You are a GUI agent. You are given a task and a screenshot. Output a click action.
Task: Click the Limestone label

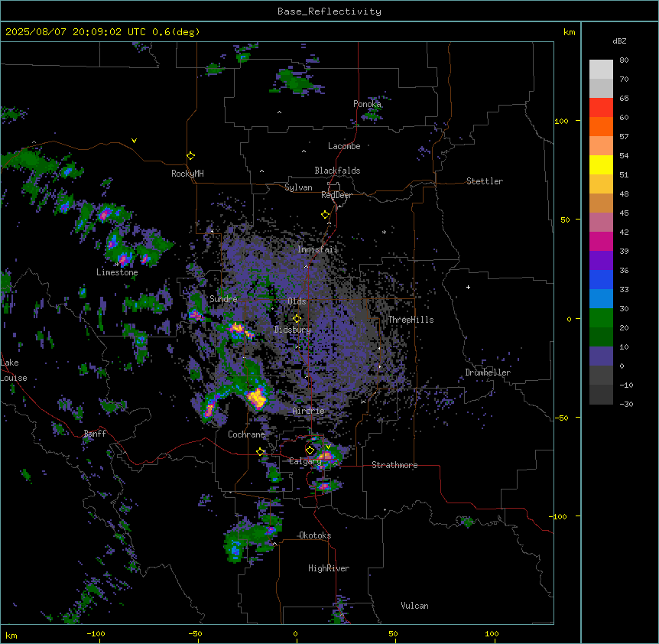pos(117,272)
